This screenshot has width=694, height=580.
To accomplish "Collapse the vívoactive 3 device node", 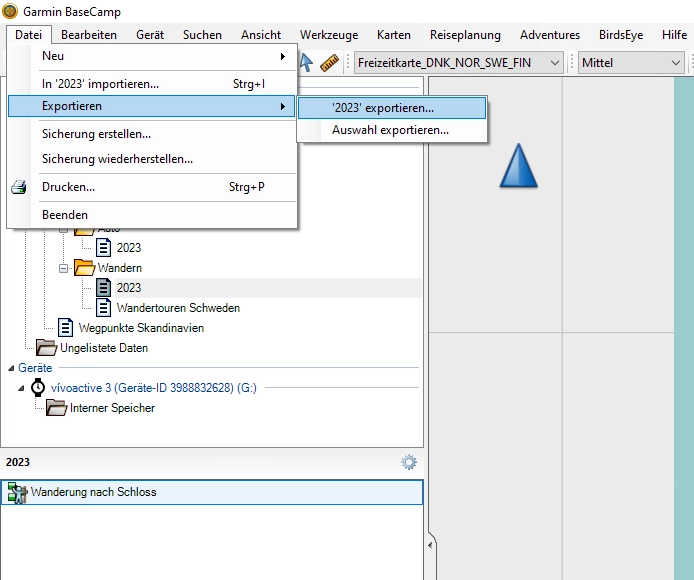I will click(22, 388).
